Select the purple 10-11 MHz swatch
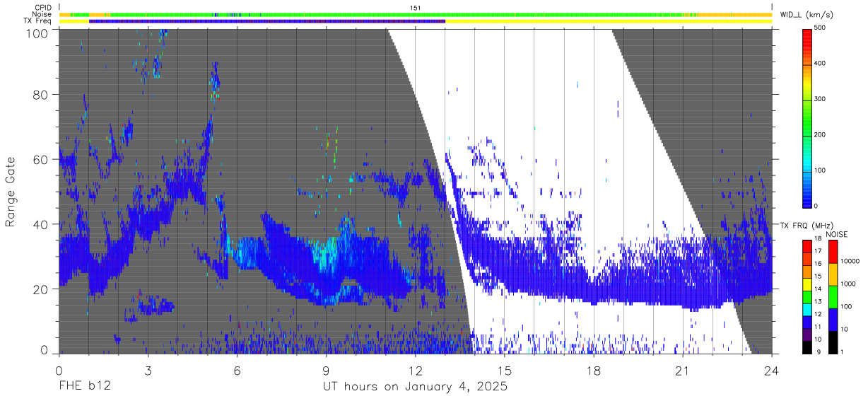The height and width of the screenshot is (401, 868). coord(807,334)
